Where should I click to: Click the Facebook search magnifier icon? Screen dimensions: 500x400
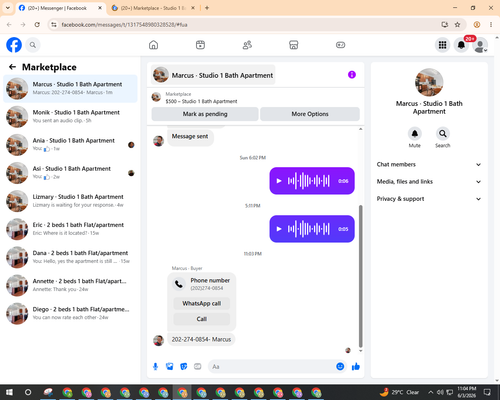point(33,45)
